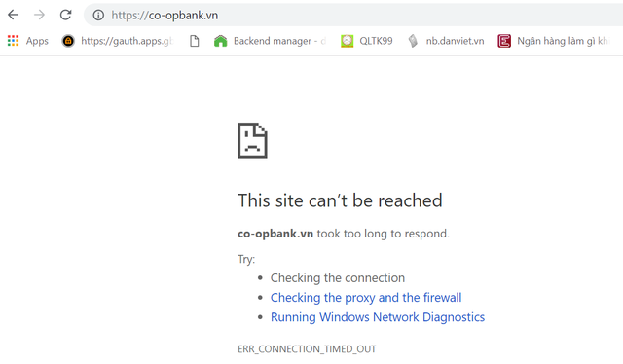This screenshot has height=364, width=623.
Task: View site information icon in address bar
Action: pyautogui.click(x=98, y=16)
